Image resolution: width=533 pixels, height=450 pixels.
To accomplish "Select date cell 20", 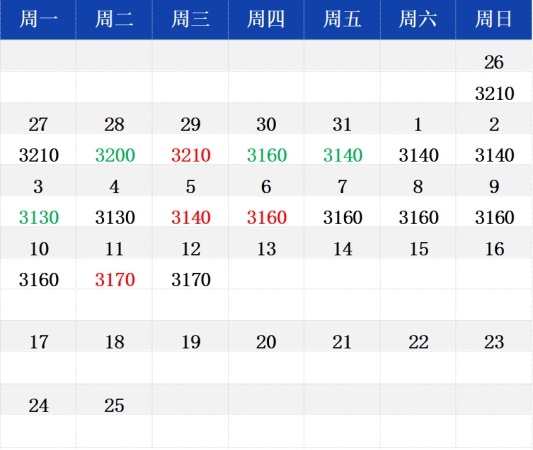I will coord(266,342).
